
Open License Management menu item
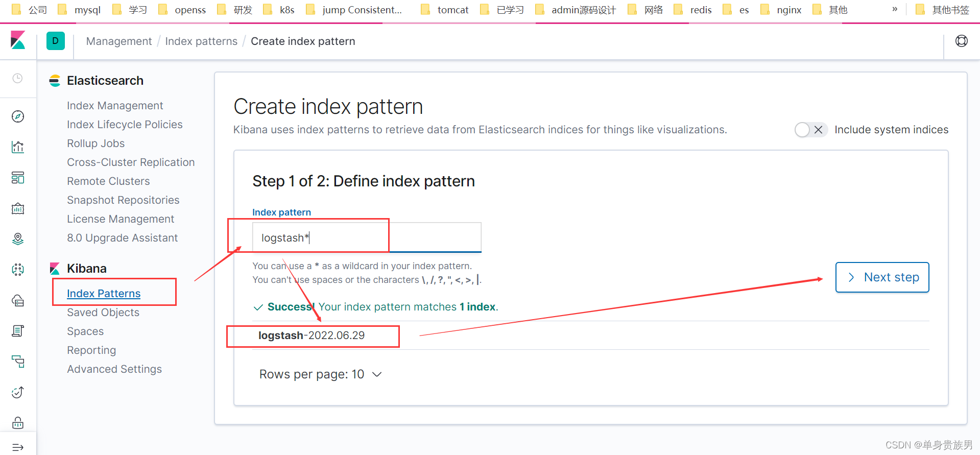(121, 219)
